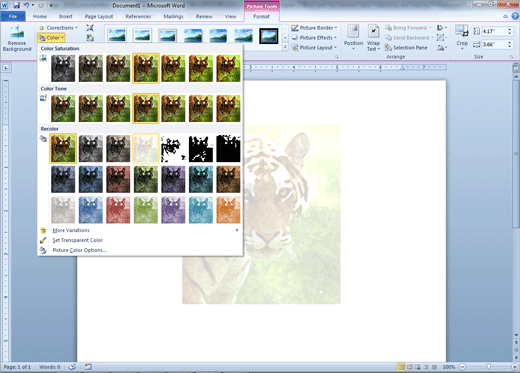Open the Picture Border dropdown
Image resolution: width=520 pixels, height=373 pixels.
(x=314, y=28)
